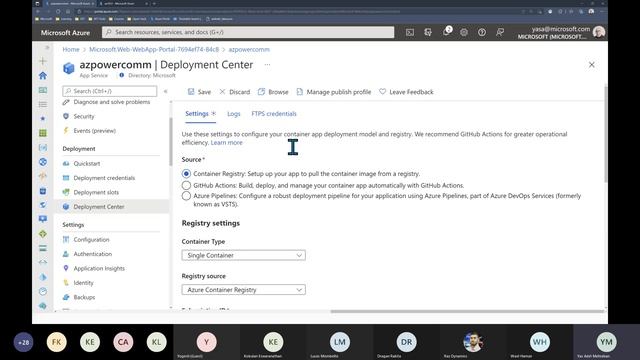Open the feedback icon in the header
This screenshot has width=640, height=360.
[x=500, y=32]
